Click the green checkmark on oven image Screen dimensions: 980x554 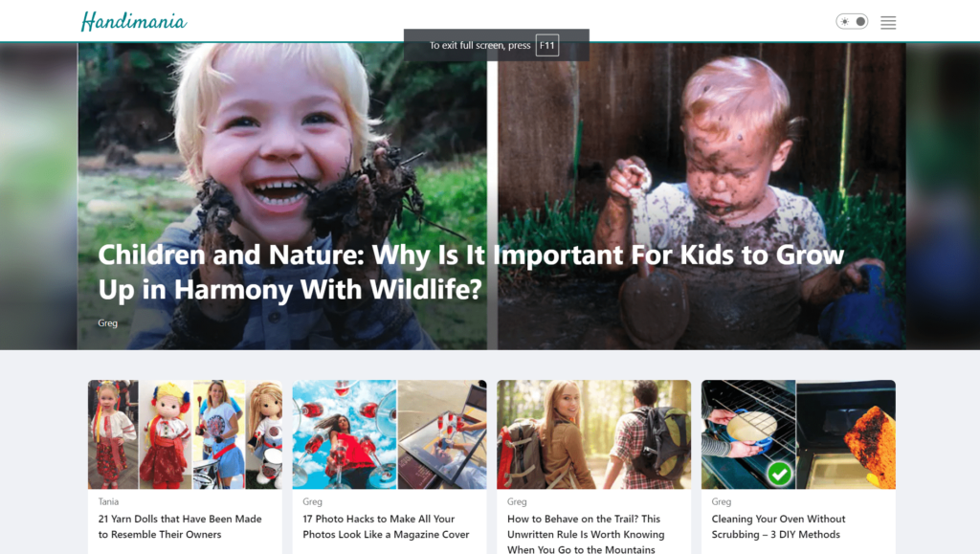779,474
